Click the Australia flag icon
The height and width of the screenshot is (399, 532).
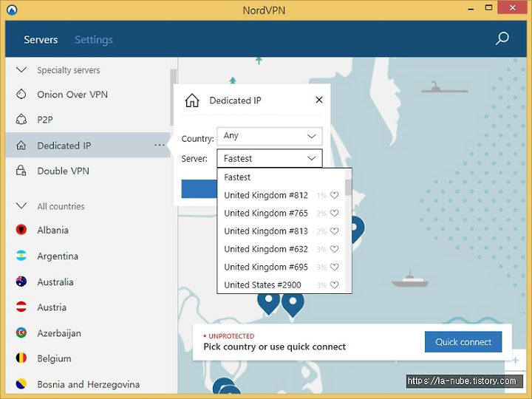(21, 282)
